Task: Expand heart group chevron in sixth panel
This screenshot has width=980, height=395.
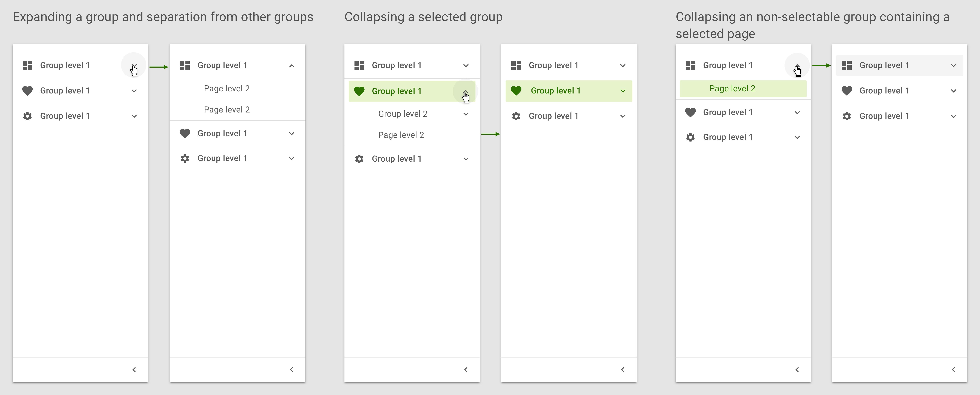Action: [953, 91]
